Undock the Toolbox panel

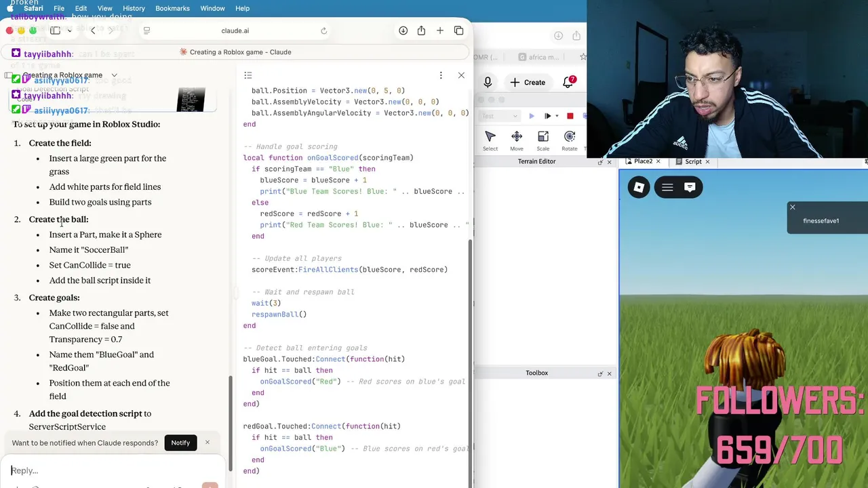pos(600,373)
